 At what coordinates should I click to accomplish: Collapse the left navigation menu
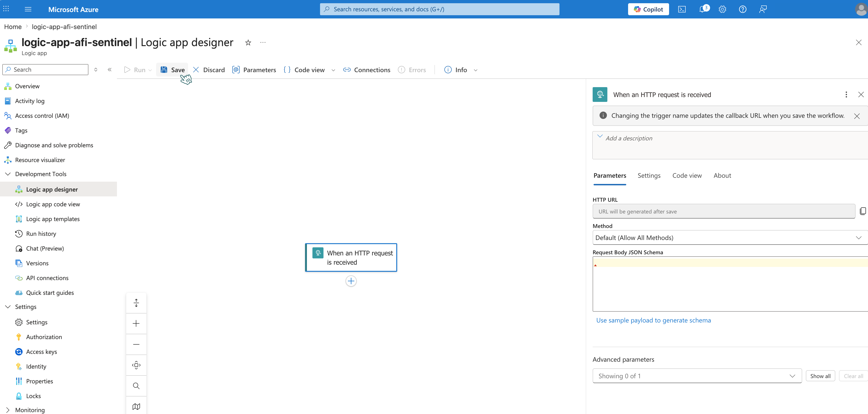point(110,70)
